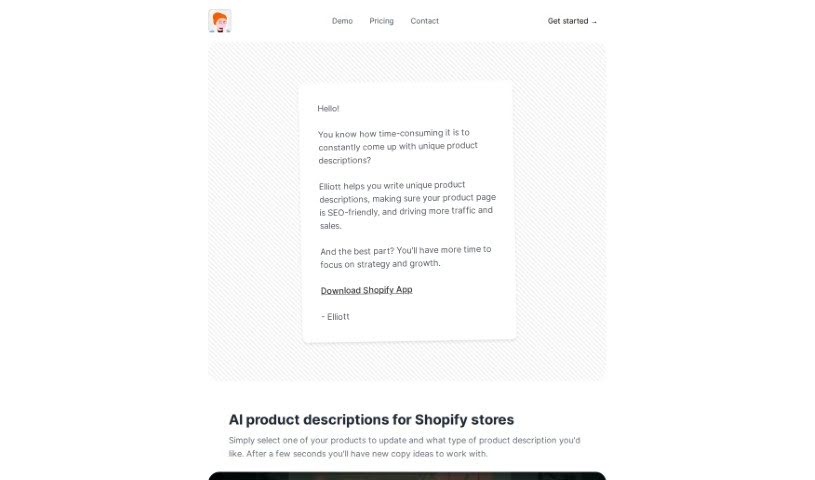Screen dimensions: 815x480
Task: Click the Elliott avatar logo
Action: (219, 21)
